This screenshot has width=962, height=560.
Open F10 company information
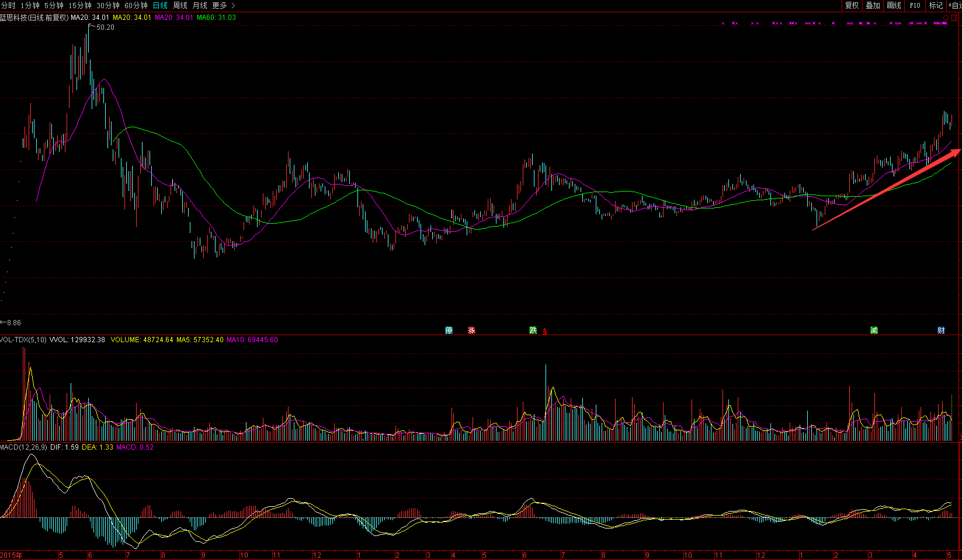(x=915, y=5)
